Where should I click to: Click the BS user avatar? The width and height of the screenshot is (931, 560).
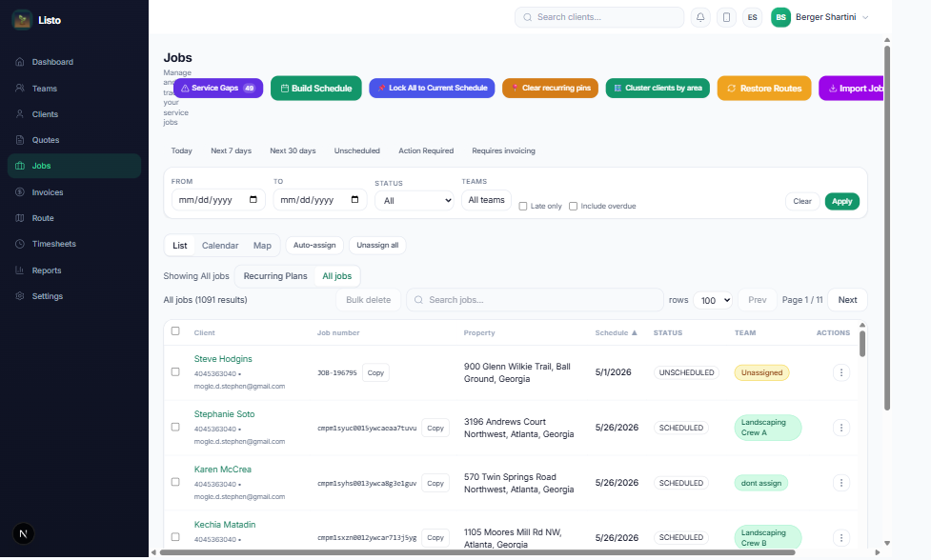point(780,17)
